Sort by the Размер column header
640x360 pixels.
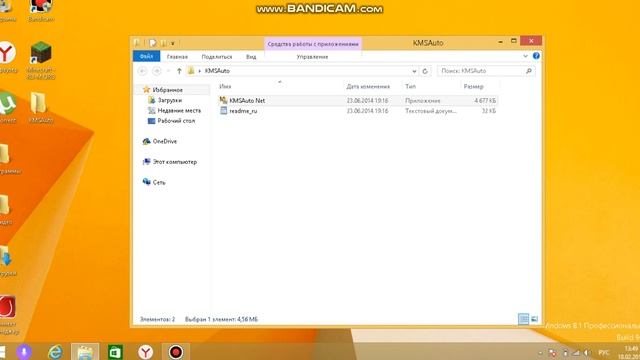tap(473, 87)
